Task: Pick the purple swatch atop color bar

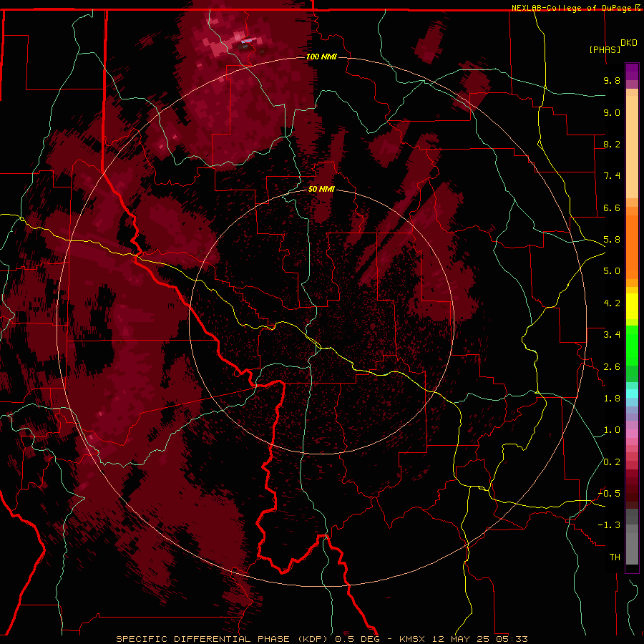Action: 632,72
